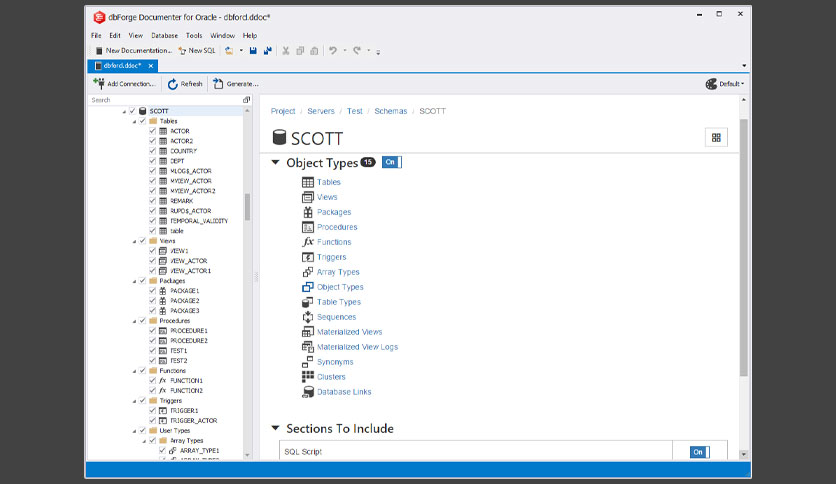The width and height of the screenshot is (836, 484).
Task: Open the Window menu
Action: (x=222, y=36)
